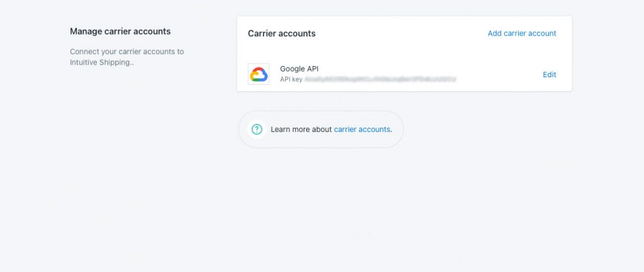Open the Add carrier account link
Screen dimensions: 644x272
pyautogui.click(x=521, y=34)
